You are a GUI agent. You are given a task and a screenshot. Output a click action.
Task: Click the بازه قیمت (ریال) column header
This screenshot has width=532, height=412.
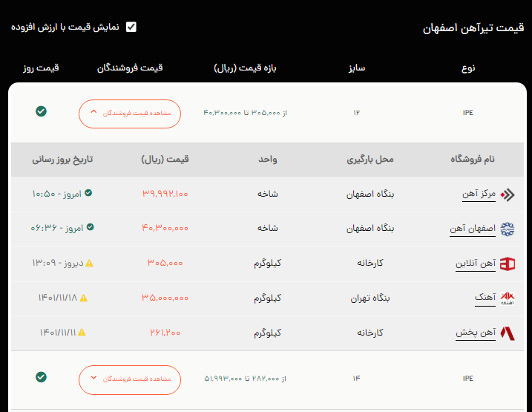pyautogui.click(x=245, y=68)
